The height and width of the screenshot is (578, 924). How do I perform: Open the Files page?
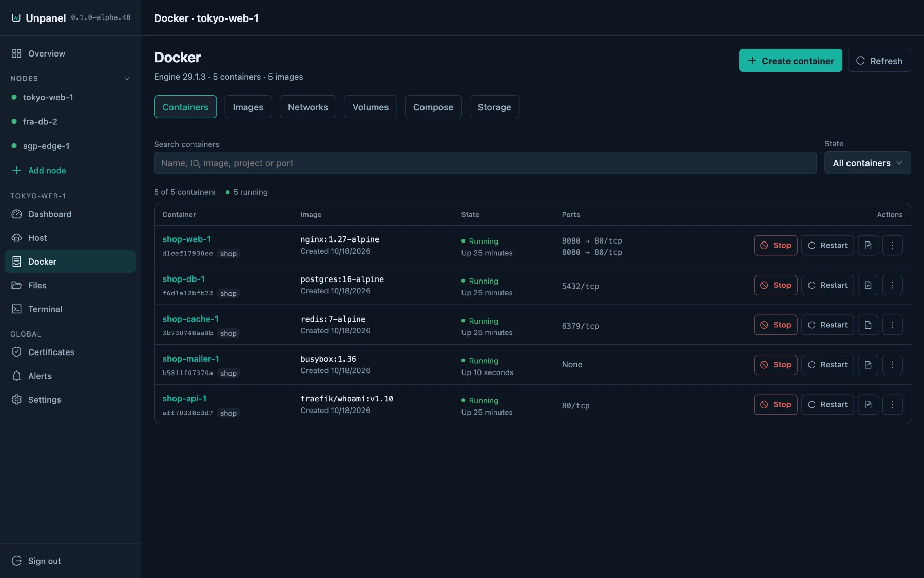(70, 285)
